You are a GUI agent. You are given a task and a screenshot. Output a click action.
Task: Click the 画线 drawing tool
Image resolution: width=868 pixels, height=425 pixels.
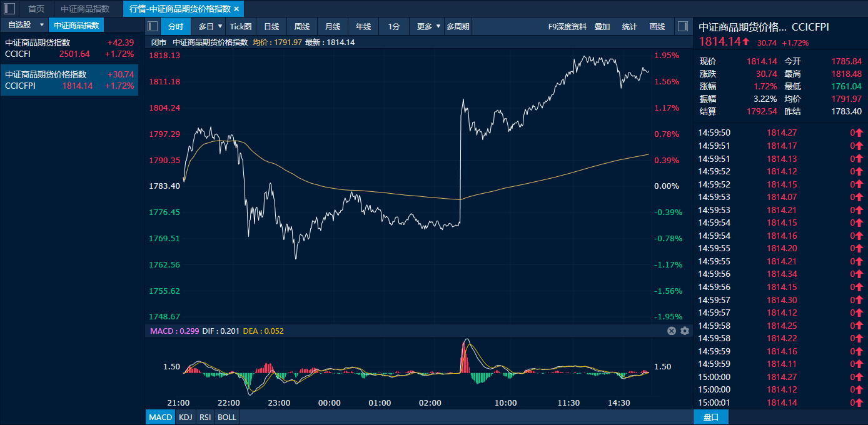pyautogui.click(x=657, y=26)
